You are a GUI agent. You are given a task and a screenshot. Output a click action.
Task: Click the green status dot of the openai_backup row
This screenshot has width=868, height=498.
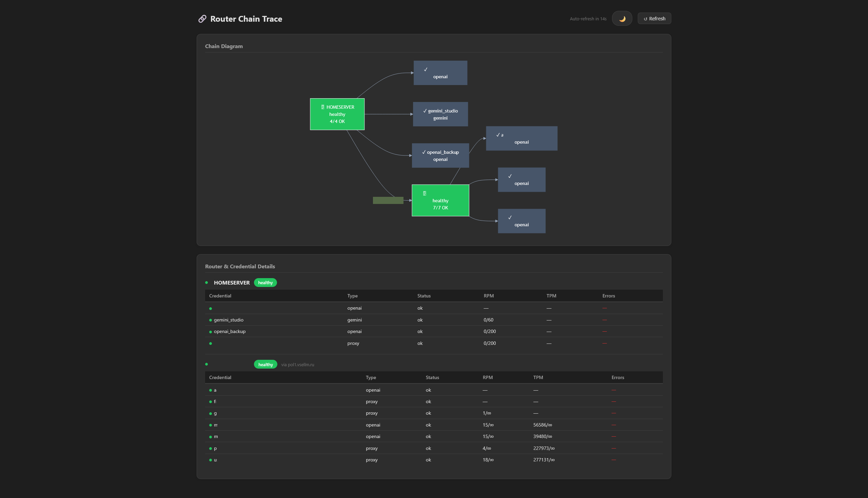click(211, 332)
